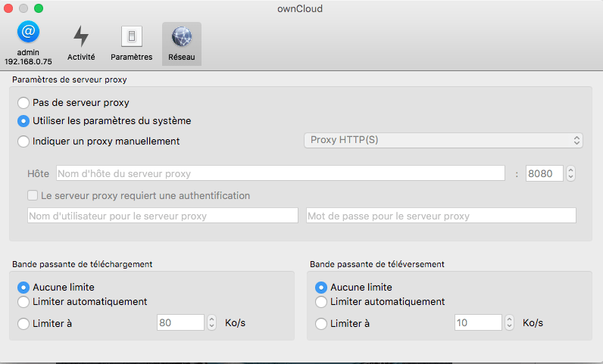The height and width of the screenshot is (364, 603).
Task: Select Indiquer un proxy manuellement
Action: (23, 141)
